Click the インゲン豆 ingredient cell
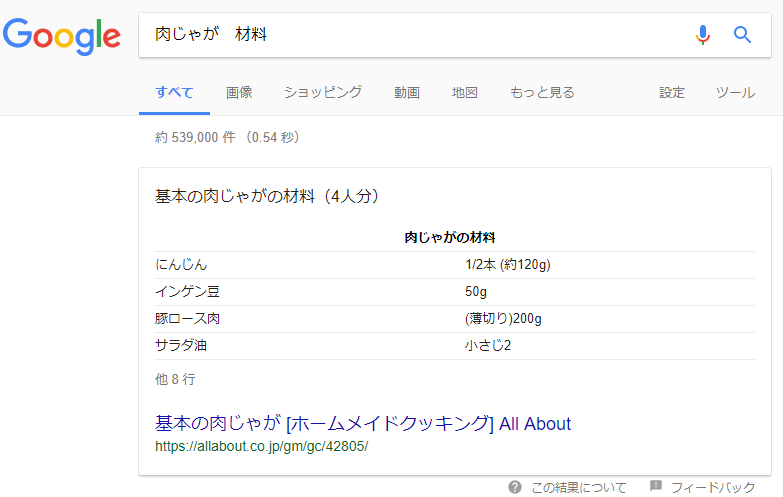Screen dimensions: 783x497 click(187, 291)
